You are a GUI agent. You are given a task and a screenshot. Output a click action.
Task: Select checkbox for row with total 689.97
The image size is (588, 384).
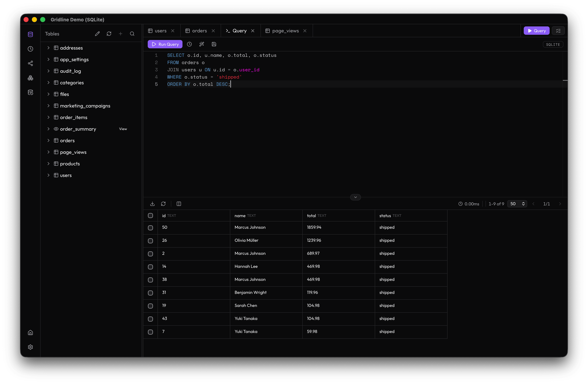[150, 254]
